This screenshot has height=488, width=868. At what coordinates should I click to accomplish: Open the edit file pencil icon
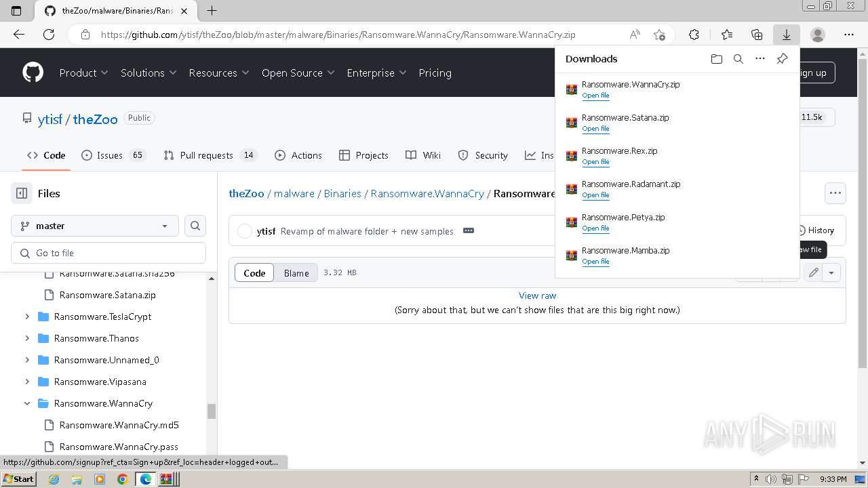coord(813,272)
